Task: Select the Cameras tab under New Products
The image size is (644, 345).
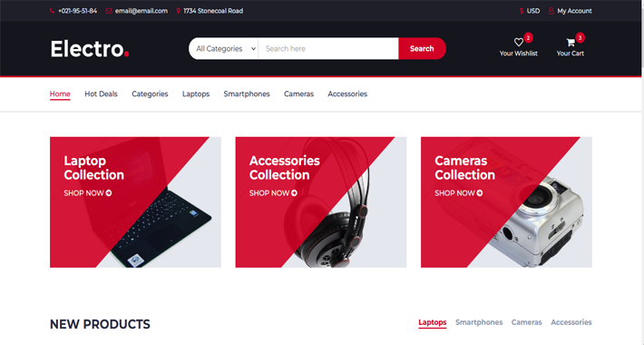Action: click(526, 322)
